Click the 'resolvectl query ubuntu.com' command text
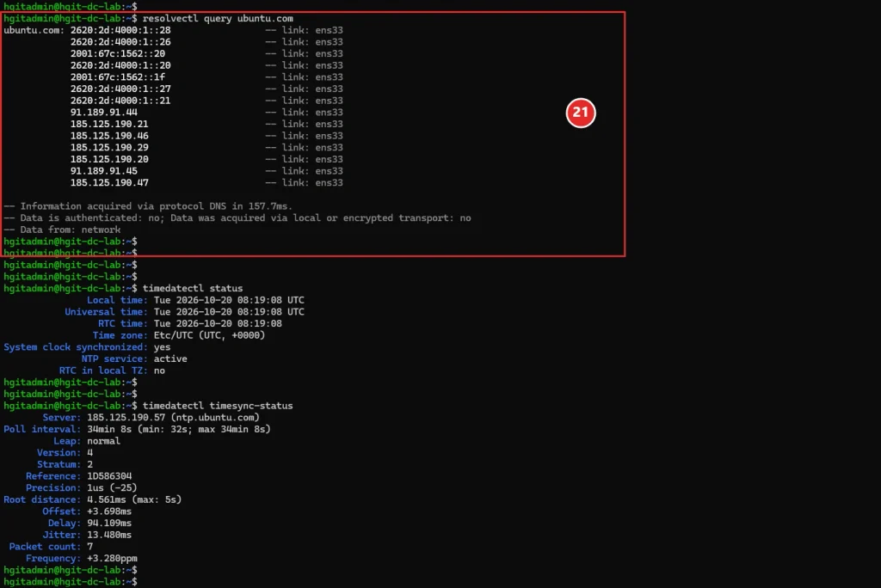881x588 pixels. pyautogui.click(x=218, y=19)
